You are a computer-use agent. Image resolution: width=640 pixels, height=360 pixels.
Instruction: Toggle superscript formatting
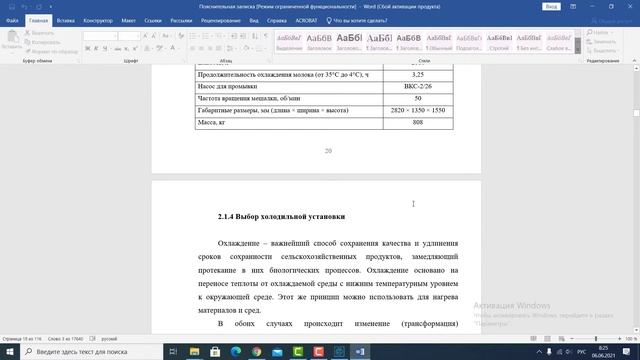point(135,49)
